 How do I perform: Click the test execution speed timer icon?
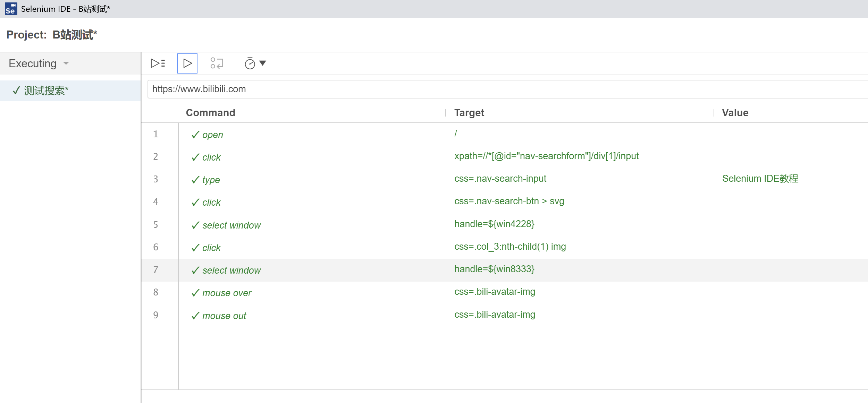click(x=250, y=63)
